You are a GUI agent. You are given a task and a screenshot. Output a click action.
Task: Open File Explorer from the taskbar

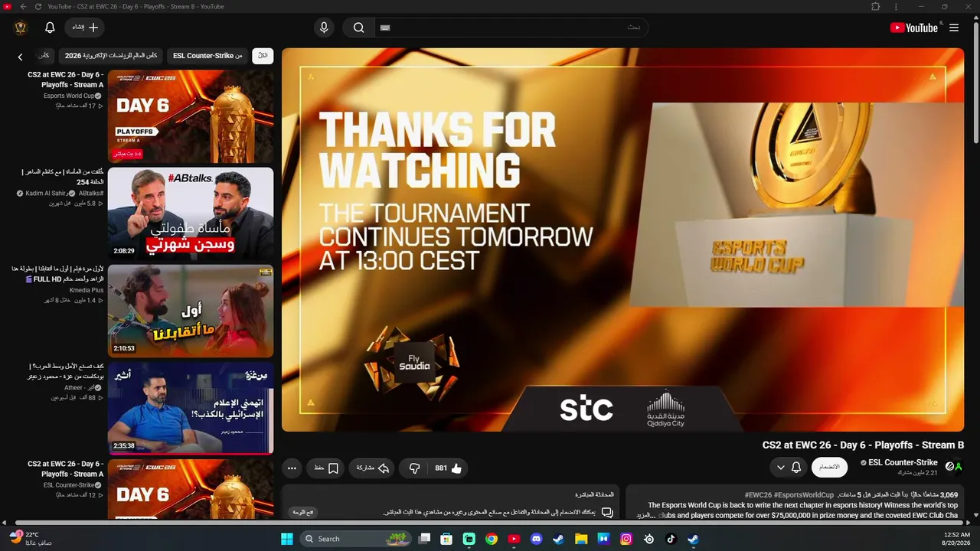coord(581,539)
